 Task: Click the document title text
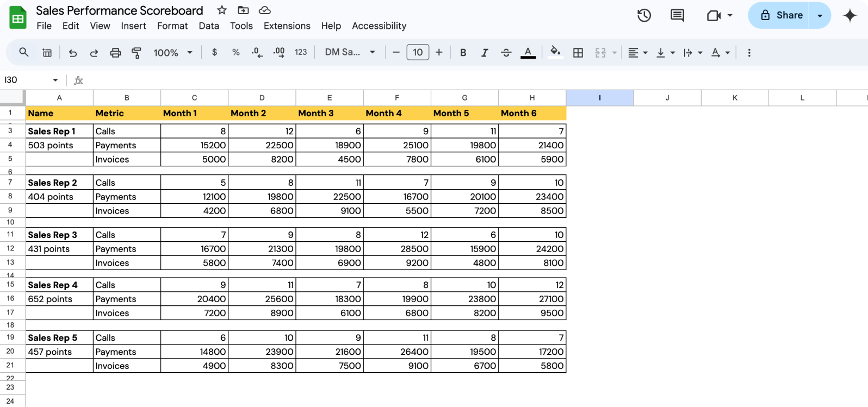coord(120,10)
